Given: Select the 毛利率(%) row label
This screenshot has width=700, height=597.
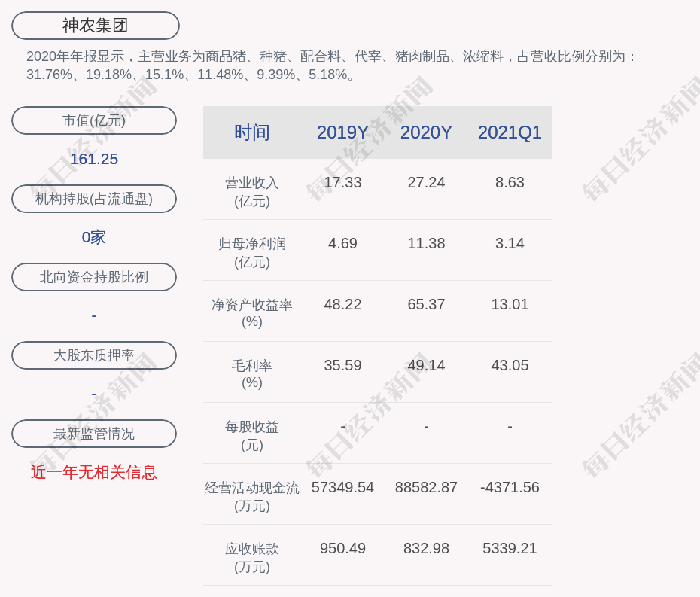Looking at the screenshot, I should pyautogui.click(x=252, y=374).
